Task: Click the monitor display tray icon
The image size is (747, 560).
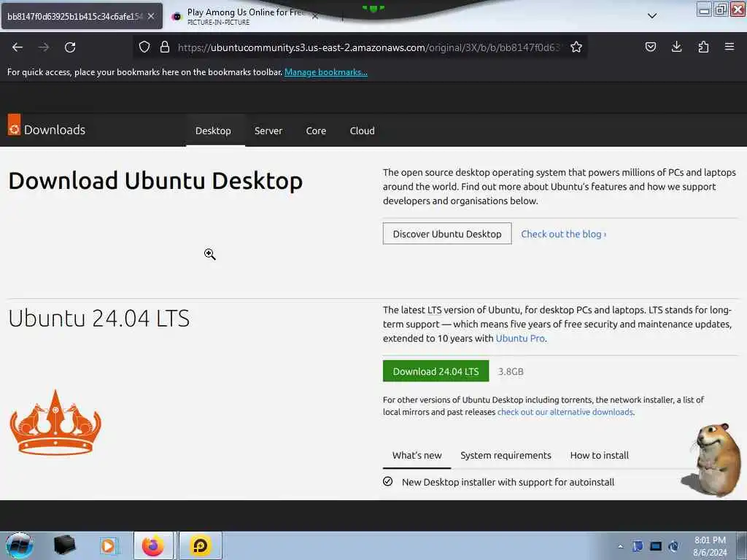Action: click(656, 546)
